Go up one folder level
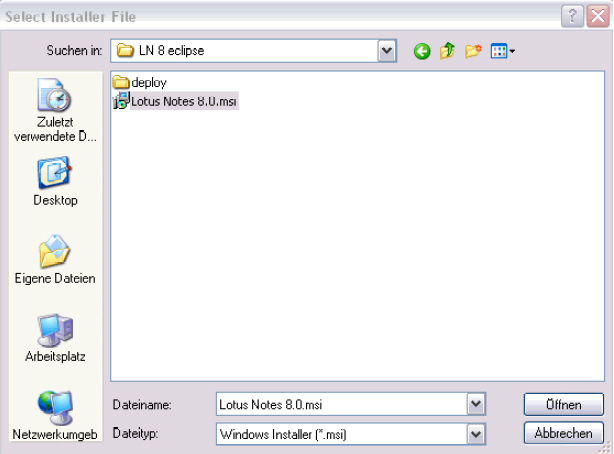This screenshot has width=614, height=454. pos(447,51)
